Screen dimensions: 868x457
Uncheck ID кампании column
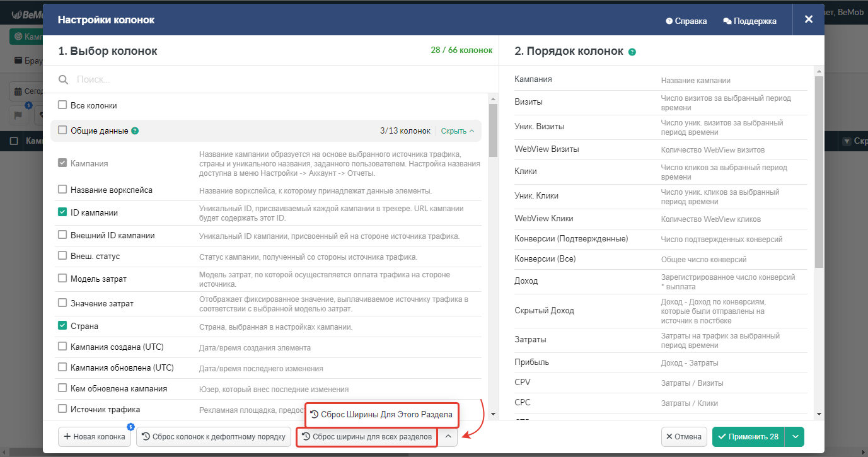coord(62,212)
